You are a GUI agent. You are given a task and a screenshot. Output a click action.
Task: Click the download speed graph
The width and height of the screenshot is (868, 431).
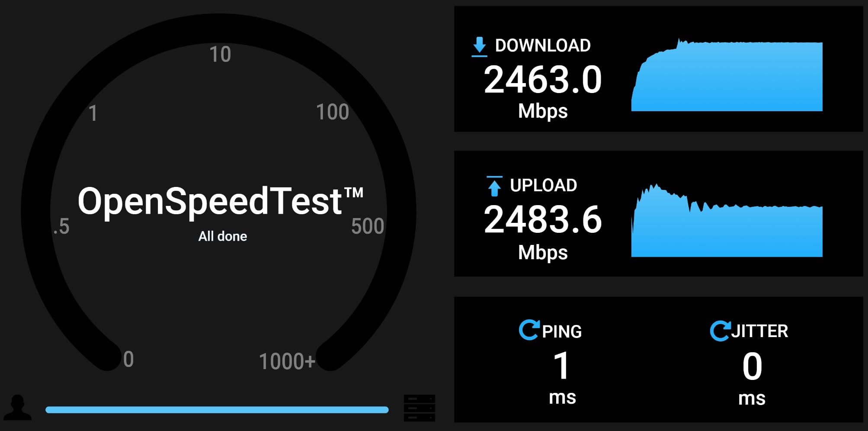727,75
